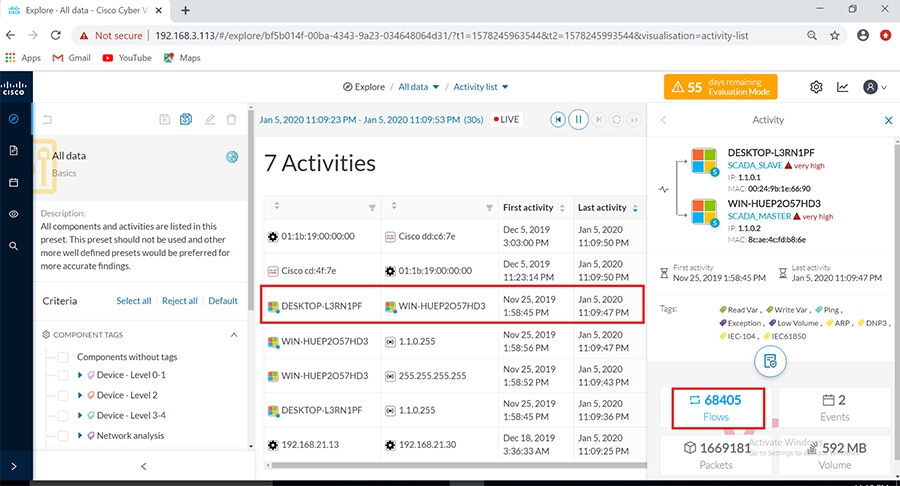900x486 pixels.
Task: Click the globe icon next to All data
Action: coord(232,157)
